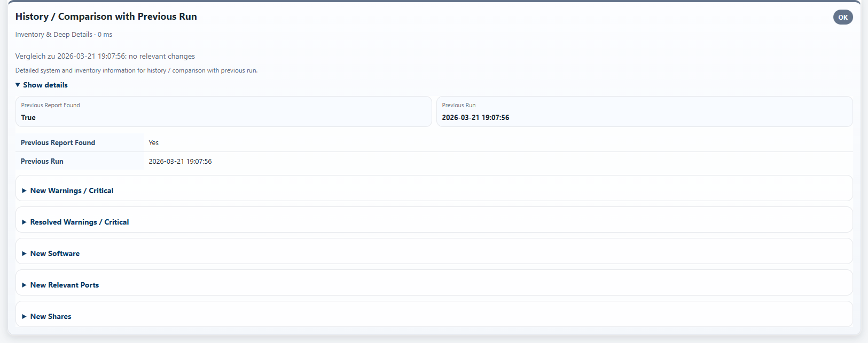Select the True value in Previous Report Found card
Image resolution: width=868 pixels, height=343 pixels.
coord(28,117)
